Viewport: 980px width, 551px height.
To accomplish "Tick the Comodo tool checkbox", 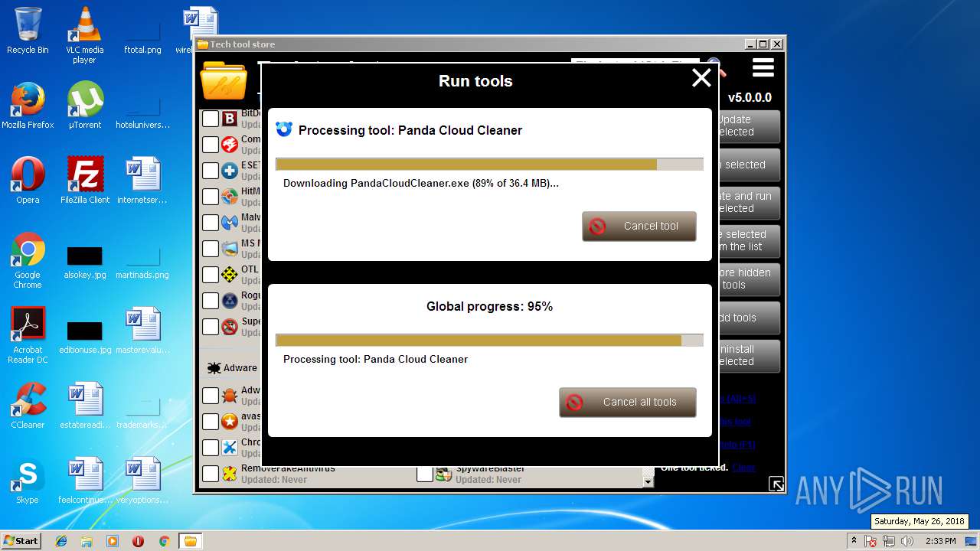I will click(211, 145).
